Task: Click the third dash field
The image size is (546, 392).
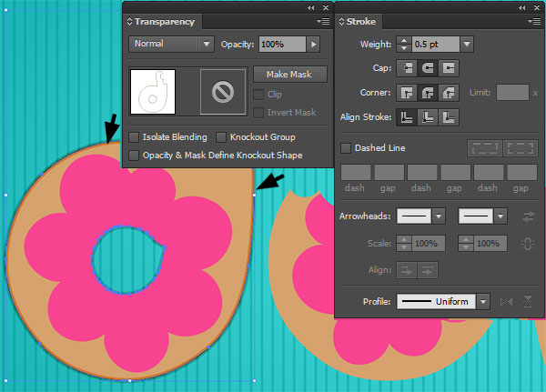Action: pyautogui.click(x=489, y=172)
